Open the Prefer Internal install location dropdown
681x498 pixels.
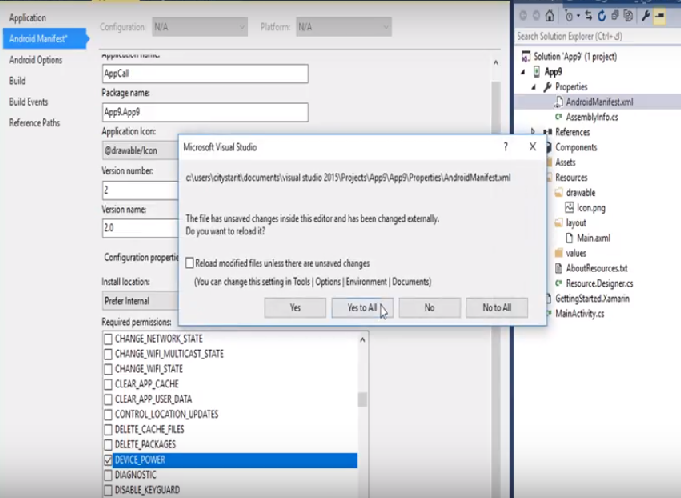pos(140,301)
